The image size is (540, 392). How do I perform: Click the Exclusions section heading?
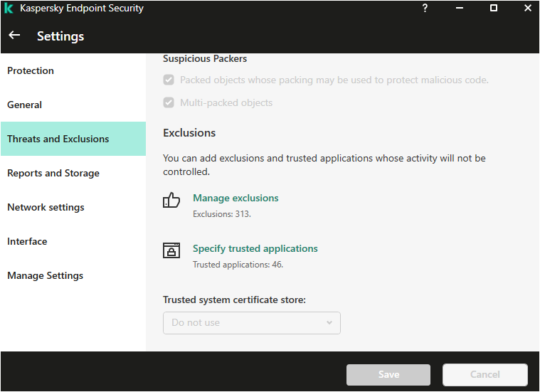(189, 132)
